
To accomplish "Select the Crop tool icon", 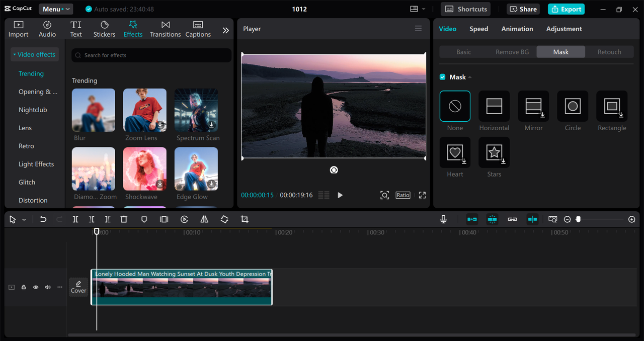I will pyautogui.click(x=245, y=219).
